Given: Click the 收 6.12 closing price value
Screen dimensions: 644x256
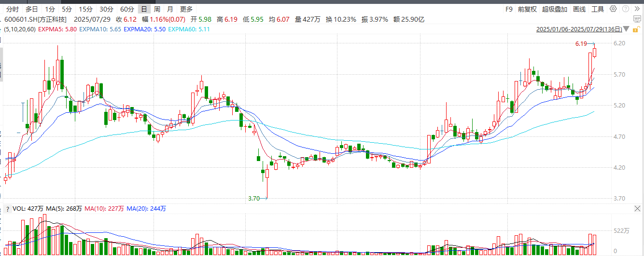Looking at the screenshot, I should [126, 19].
